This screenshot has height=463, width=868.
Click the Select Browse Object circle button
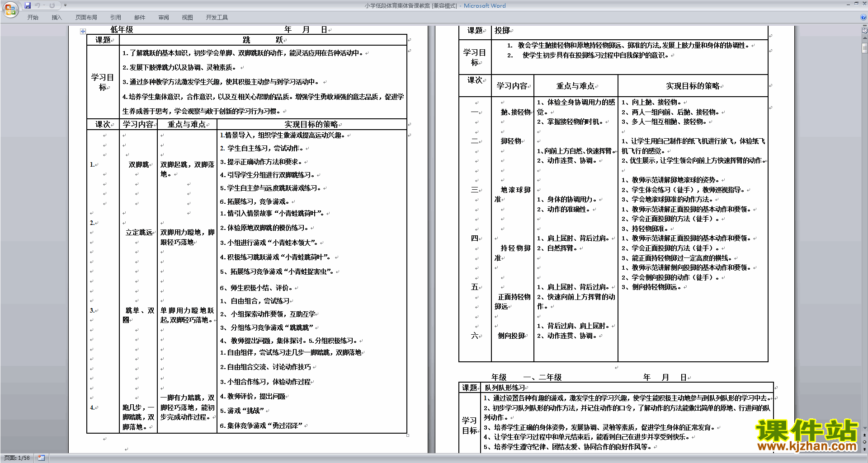864,442
